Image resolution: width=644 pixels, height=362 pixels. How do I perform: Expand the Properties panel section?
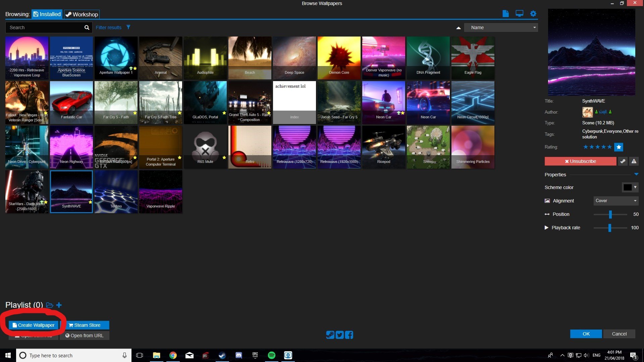pyautogui.click(x=636, y=174)
